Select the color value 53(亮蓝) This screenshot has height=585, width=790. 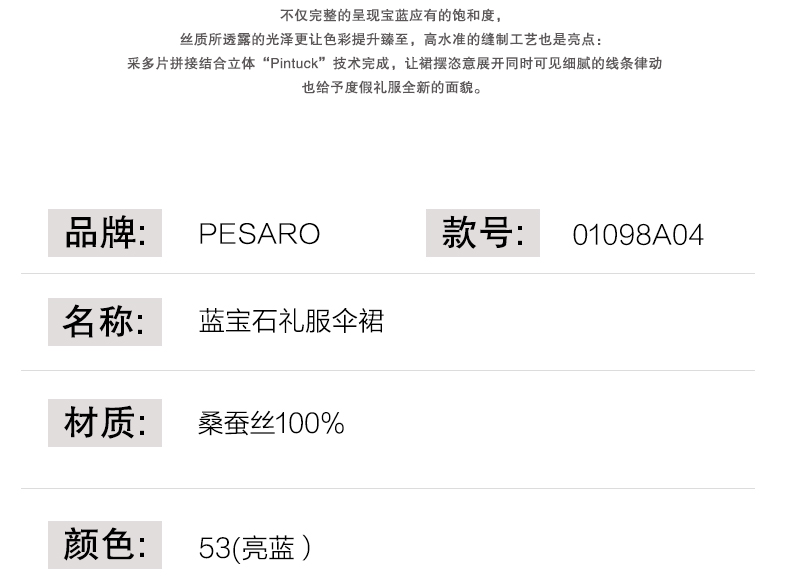(255, 548)
